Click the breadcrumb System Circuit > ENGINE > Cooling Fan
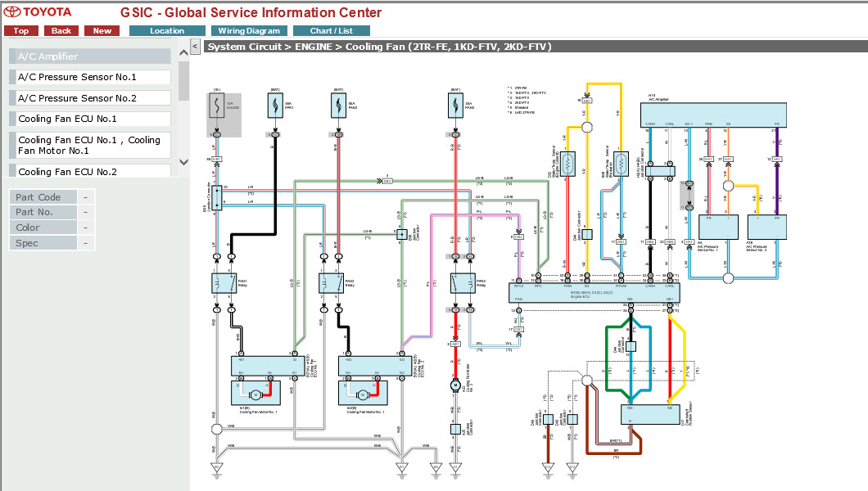The width and height of the screenshot is (868, 491). pos(379,47)
